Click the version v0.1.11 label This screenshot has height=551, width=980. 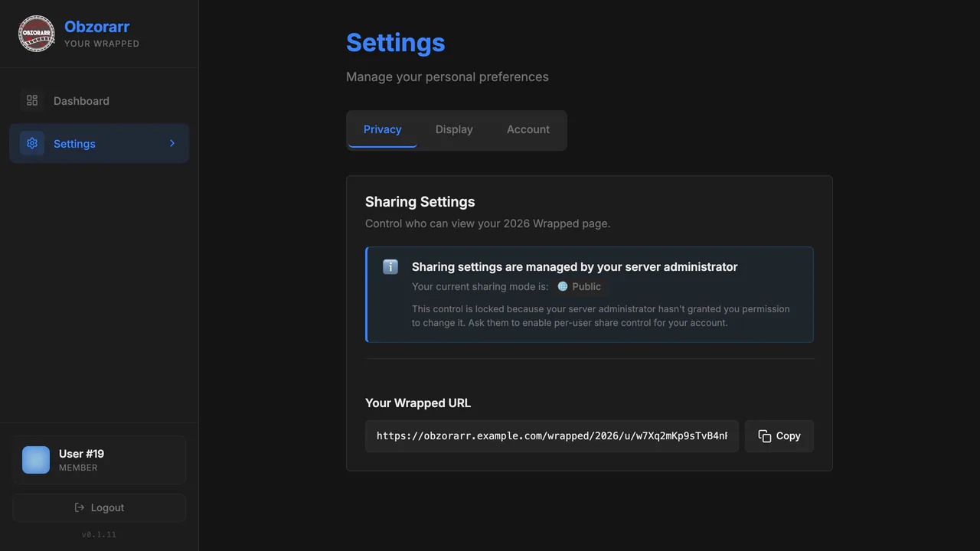point(99,534)
